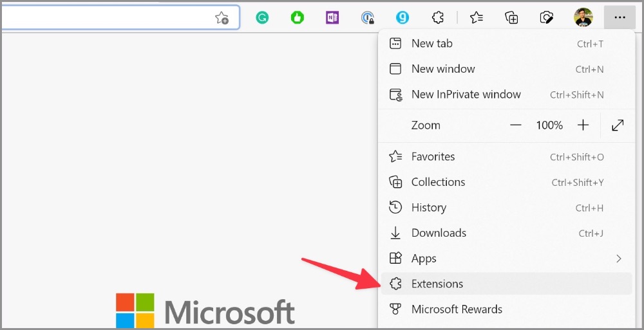Open History from the menu
The image size is (644, 330).
point(506,208)
